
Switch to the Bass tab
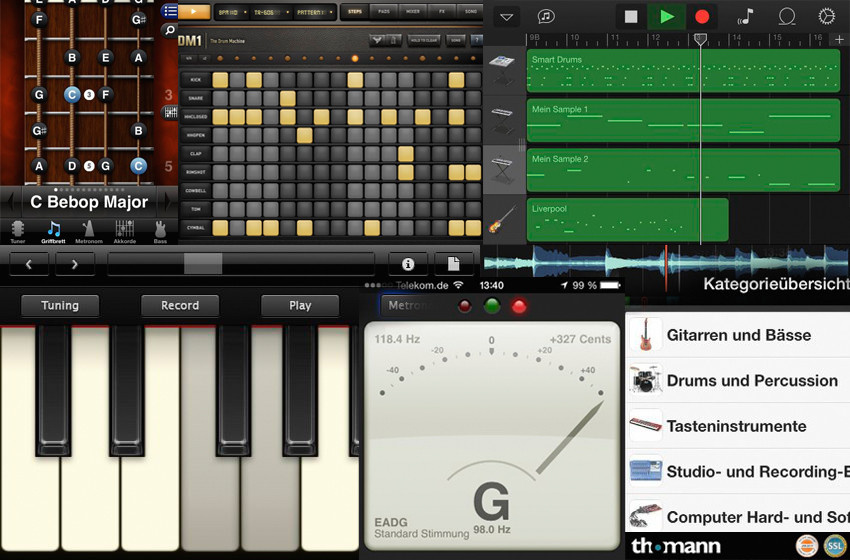[160, 232]
